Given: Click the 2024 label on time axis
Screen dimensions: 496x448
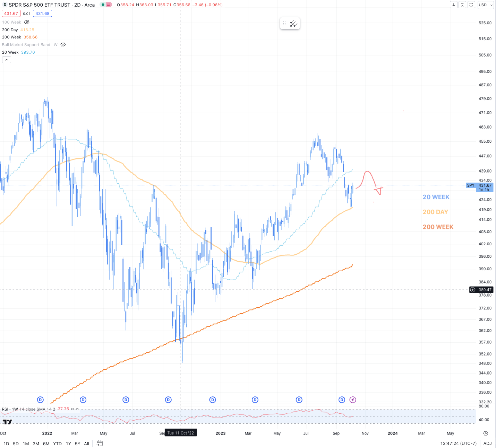Looking at the screenshot, I should [393, 433].
